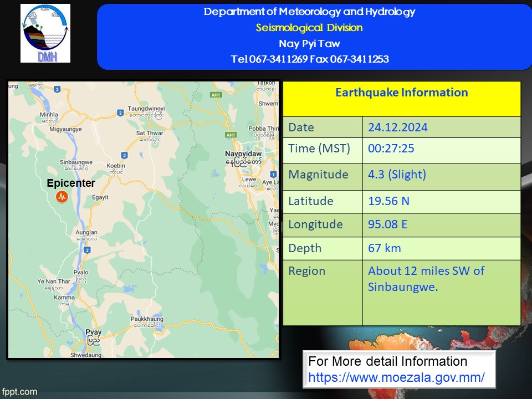Select the magnitude value 4.3 (Slight)
Viewport: 532px width, 399px height.
[397, 175]
